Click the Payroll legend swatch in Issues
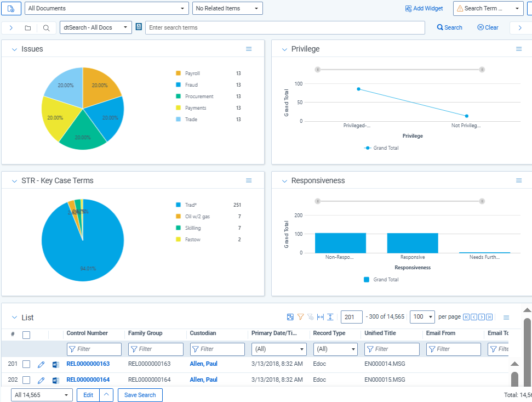532x402 pixels. [178, 73]
